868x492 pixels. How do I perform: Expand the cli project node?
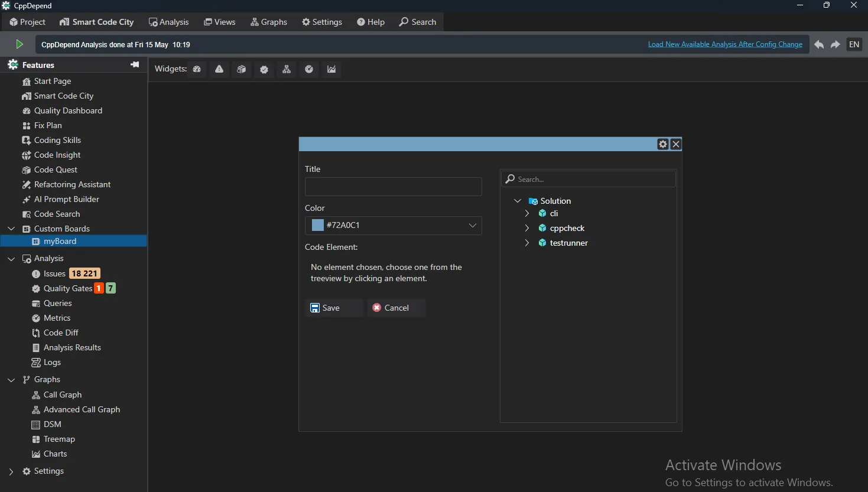(x=527, y=213)
